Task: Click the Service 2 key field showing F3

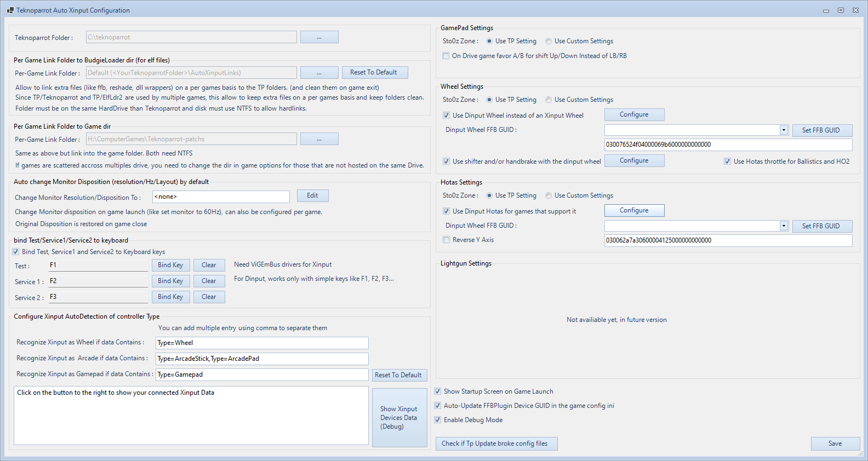Action: 98,297
